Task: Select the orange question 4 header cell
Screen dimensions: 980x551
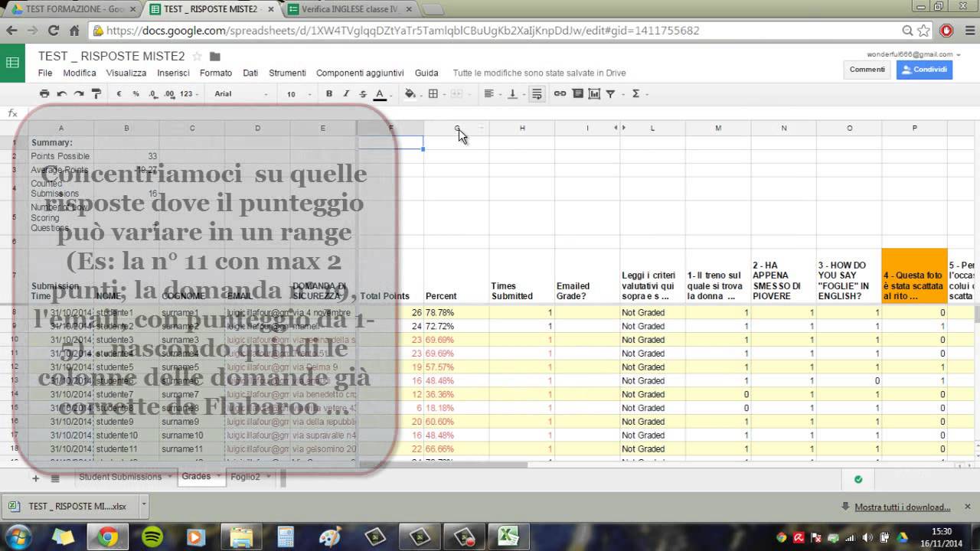Action: pyautogui.click(x=914, y=276)
